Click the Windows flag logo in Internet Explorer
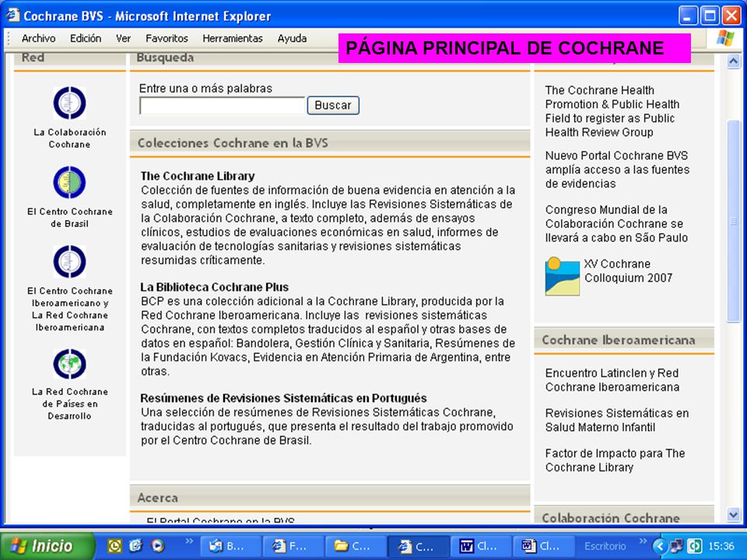The image size is (747, 560). pos(725,38)
